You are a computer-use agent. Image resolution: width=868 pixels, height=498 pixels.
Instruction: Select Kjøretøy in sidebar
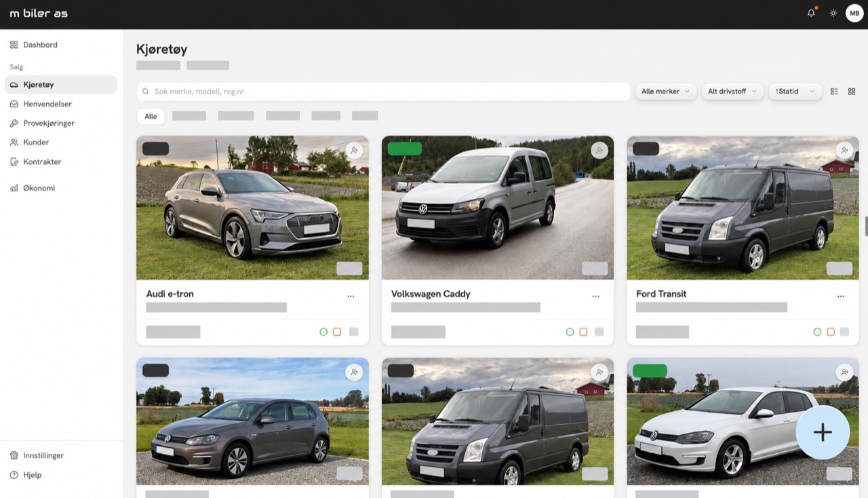pos(60,85)
